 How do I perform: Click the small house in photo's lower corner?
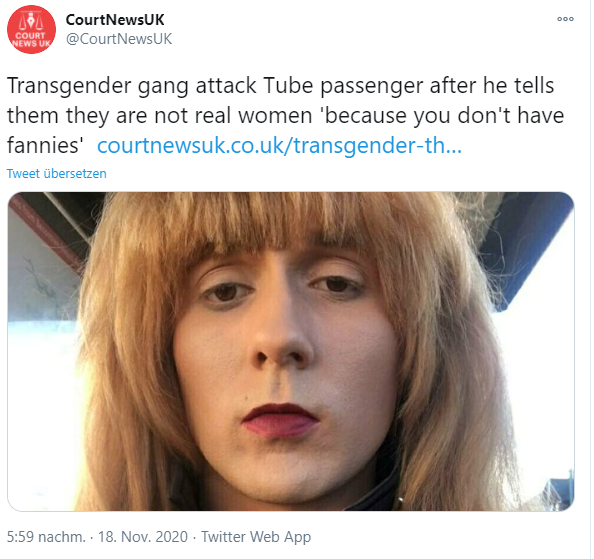click(559, 492)
